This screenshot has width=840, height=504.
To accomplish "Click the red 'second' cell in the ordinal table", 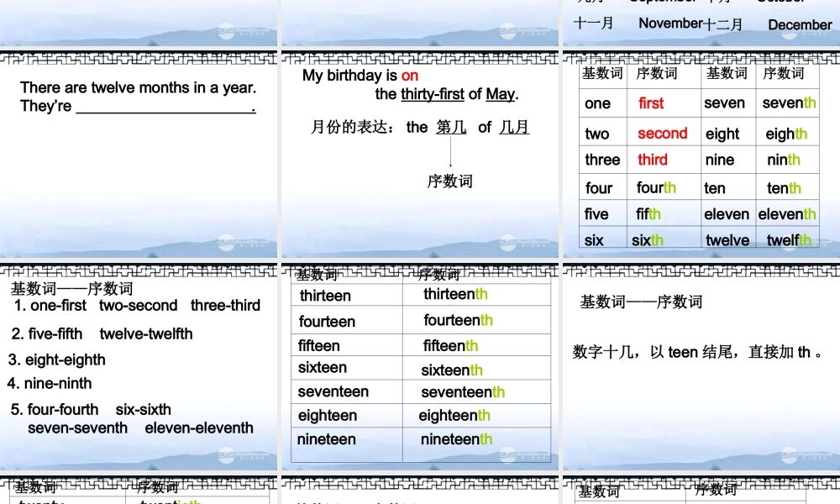I will click(x=663, y=134).
